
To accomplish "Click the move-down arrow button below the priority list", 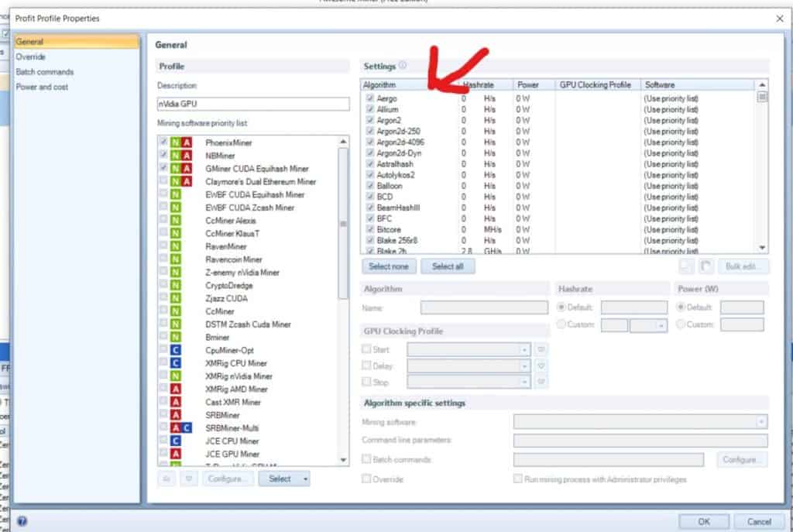I will pos(188,479).
